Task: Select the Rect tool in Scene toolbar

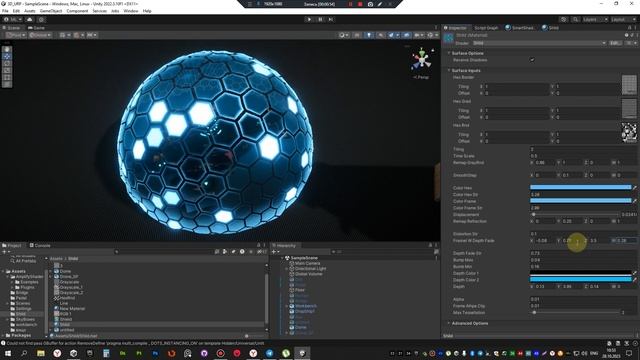Action: click(7, 77)
